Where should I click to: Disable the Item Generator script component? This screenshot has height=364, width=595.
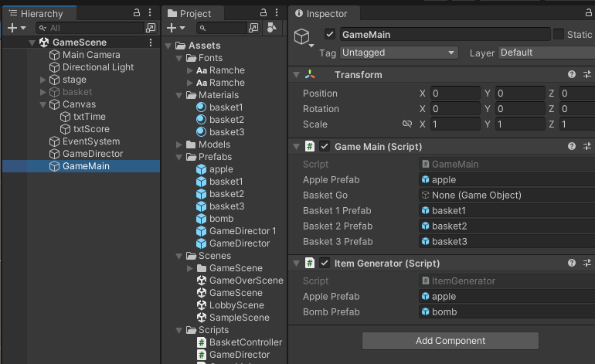click(x=325, y=263)
